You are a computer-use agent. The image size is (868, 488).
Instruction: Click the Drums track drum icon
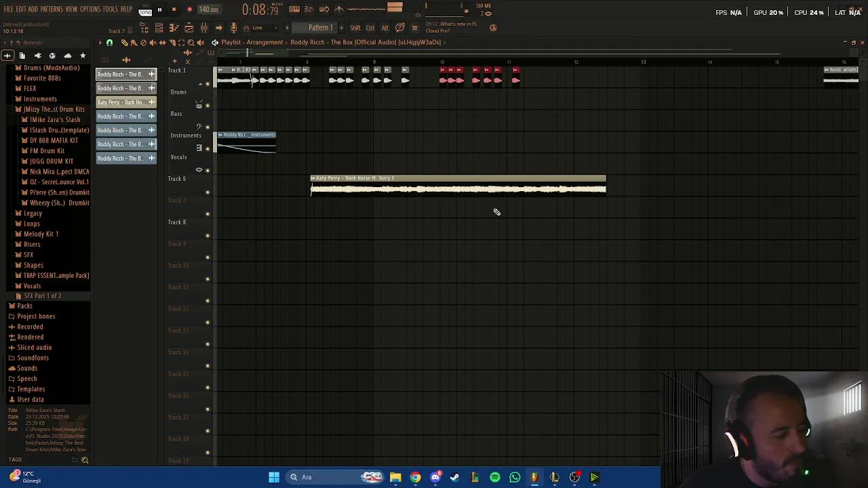[x=199, y=105]
